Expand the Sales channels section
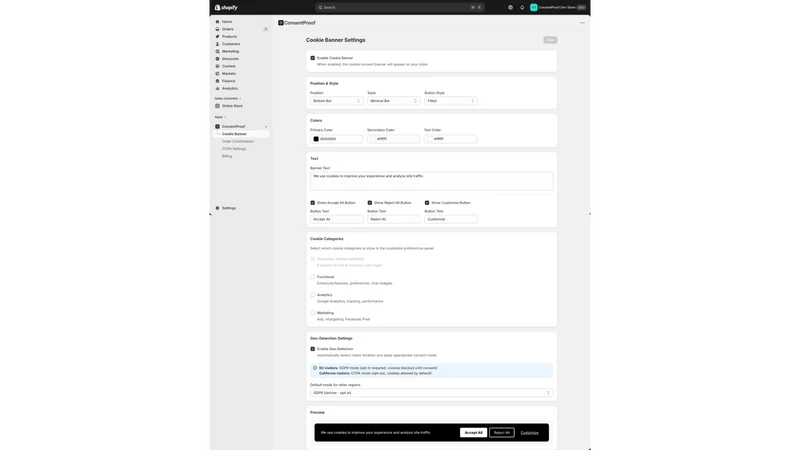Viewport: 800px width, 450px height. click(x=228, y=98)
